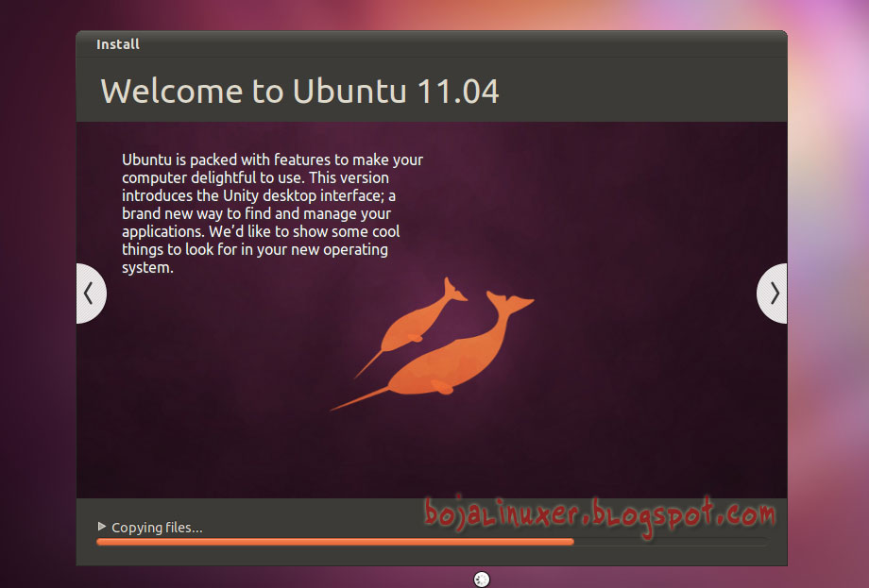This screenshot has width=869, height=588.
Task: Open the bojalinuxer.blogspot.com watermark link
Action: (600, 515)
